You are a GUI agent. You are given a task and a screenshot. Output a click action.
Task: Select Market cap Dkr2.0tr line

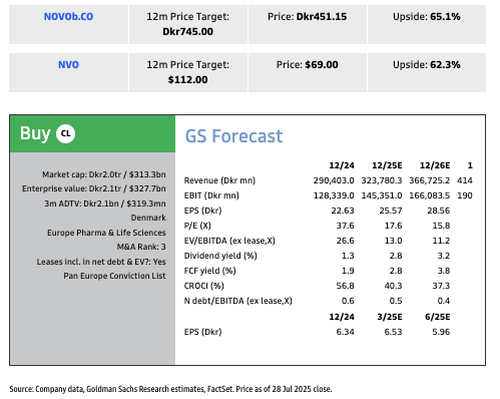click(104, 174)
